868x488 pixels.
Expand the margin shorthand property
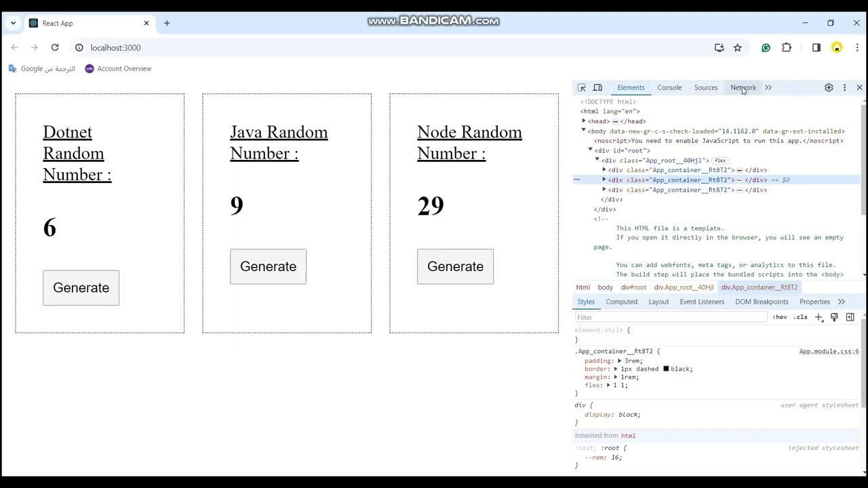click(x=616, y=378)
